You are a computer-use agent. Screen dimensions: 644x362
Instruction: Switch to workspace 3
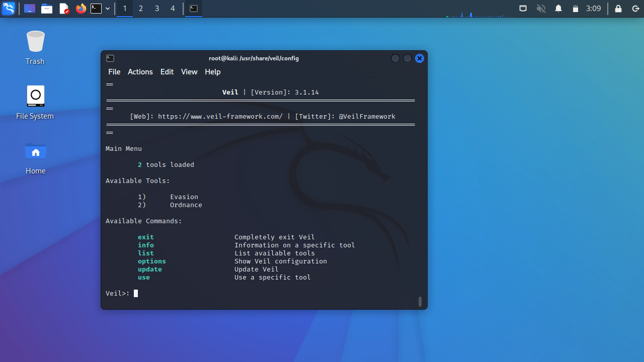coord(157,9)
